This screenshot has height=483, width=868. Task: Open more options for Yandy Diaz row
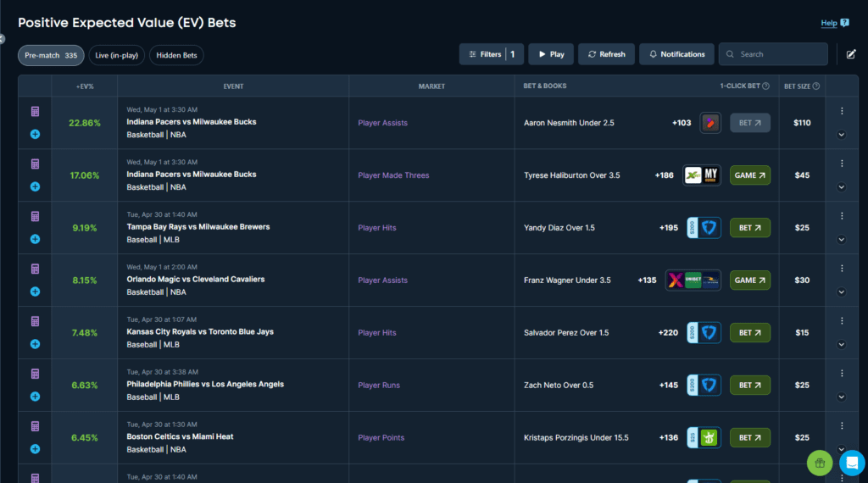842,216
